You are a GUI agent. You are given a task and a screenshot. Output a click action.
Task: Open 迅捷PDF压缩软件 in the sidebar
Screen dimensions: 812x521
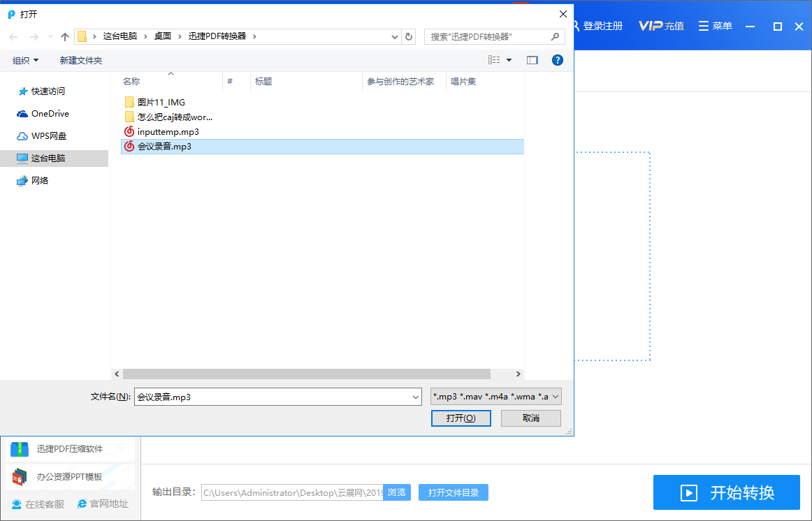(x=71, y=448)
